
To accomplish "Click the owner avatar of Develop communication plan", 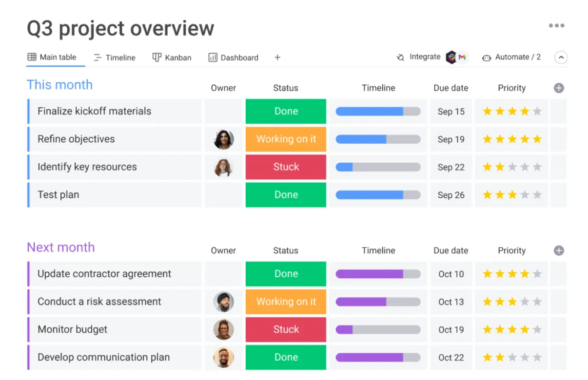I will tap(223, 358).
